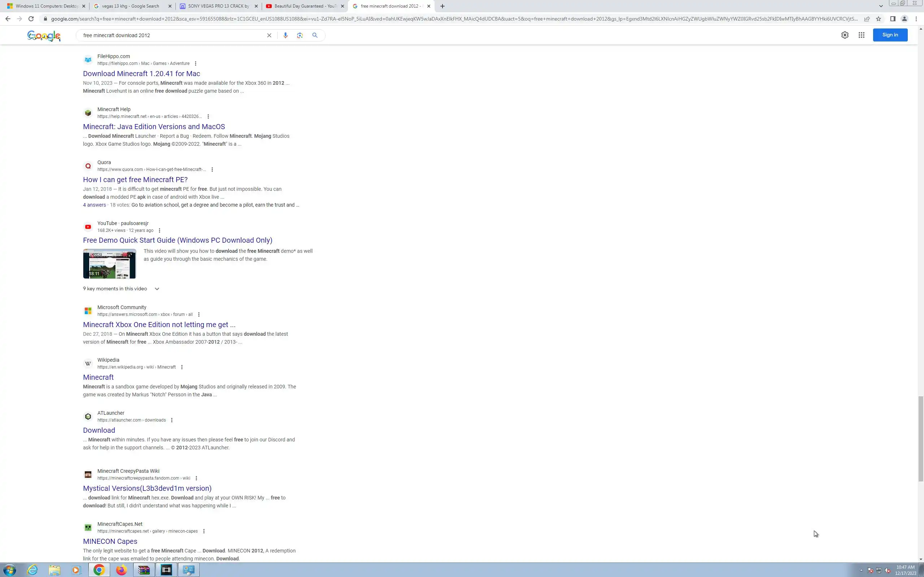Clear the search box text
The height and width of the screenshot is (577, 924).
point(269,35)
